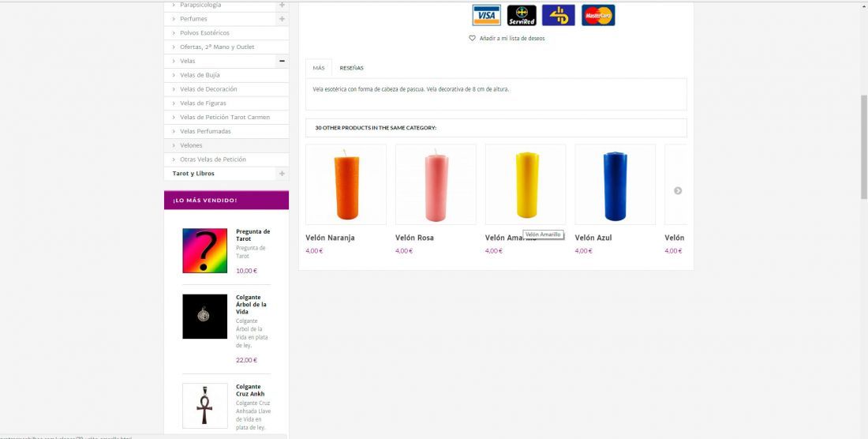
Task: Click the Velón Naranja product title
Action: click(x=330, y=238)
